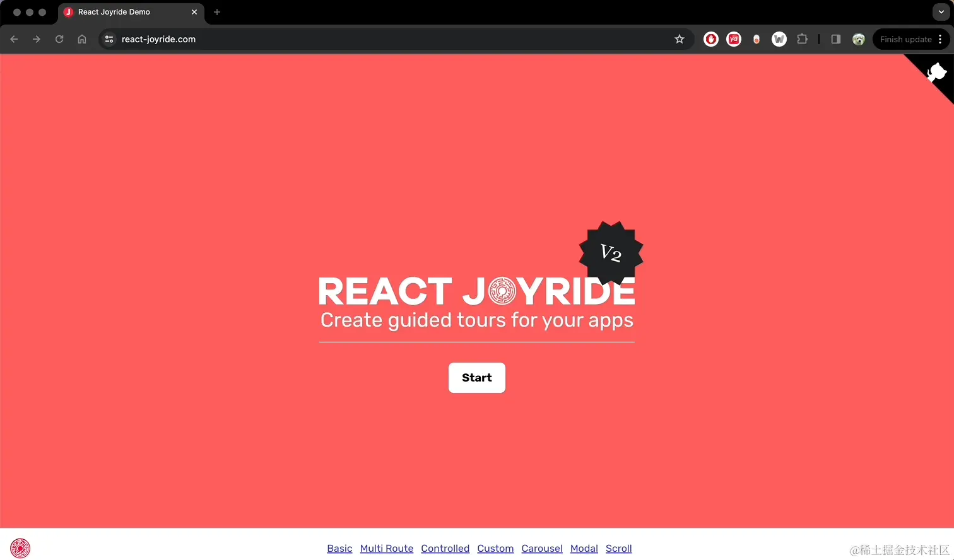Open the white W extension icon

[779, 39]
